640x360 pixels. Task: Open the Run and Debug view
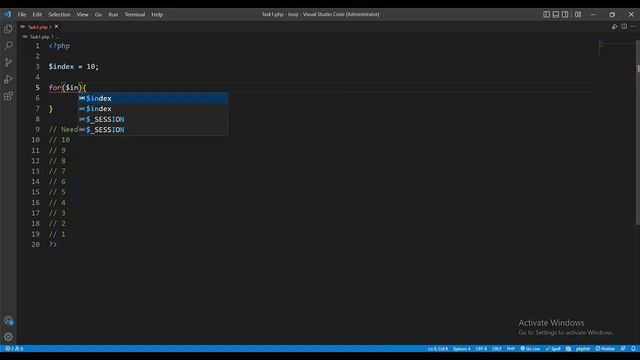click(8, 79)
